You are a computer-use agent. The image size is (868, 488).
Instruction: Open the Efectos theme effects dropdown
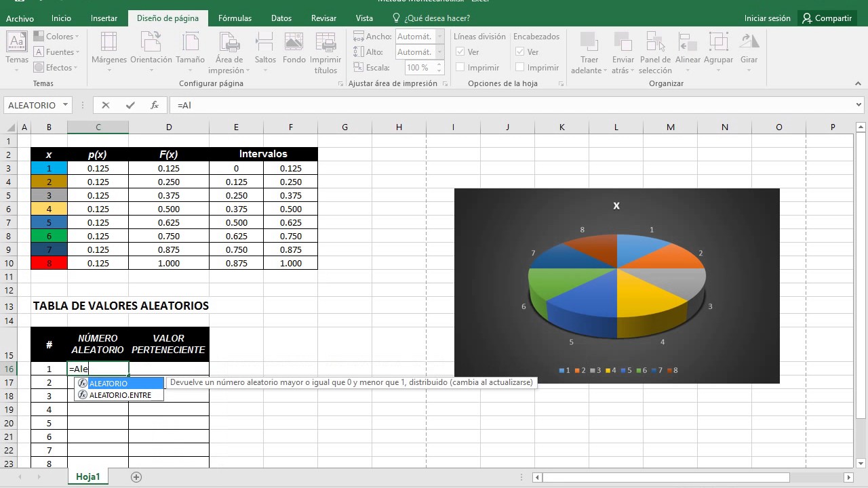[x=56, y=68]
